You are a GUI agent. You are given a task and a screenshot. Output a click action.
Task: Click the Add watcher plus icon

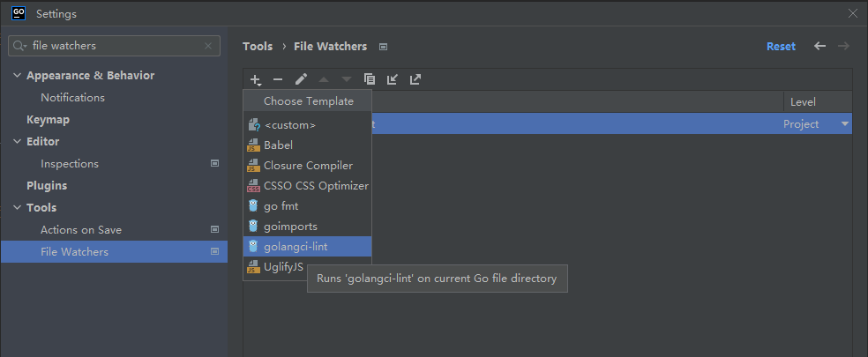coord(255,79)
